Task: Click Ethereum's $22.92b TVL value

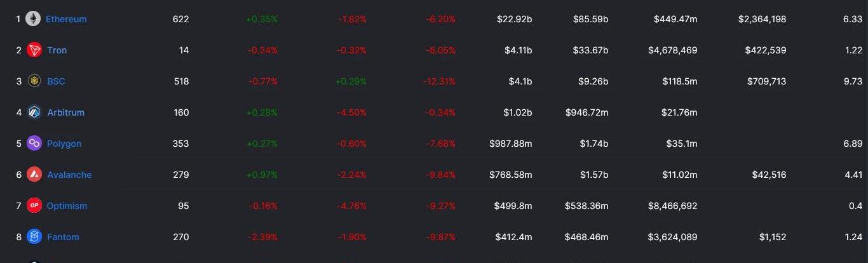Action: tap(515, 19)
